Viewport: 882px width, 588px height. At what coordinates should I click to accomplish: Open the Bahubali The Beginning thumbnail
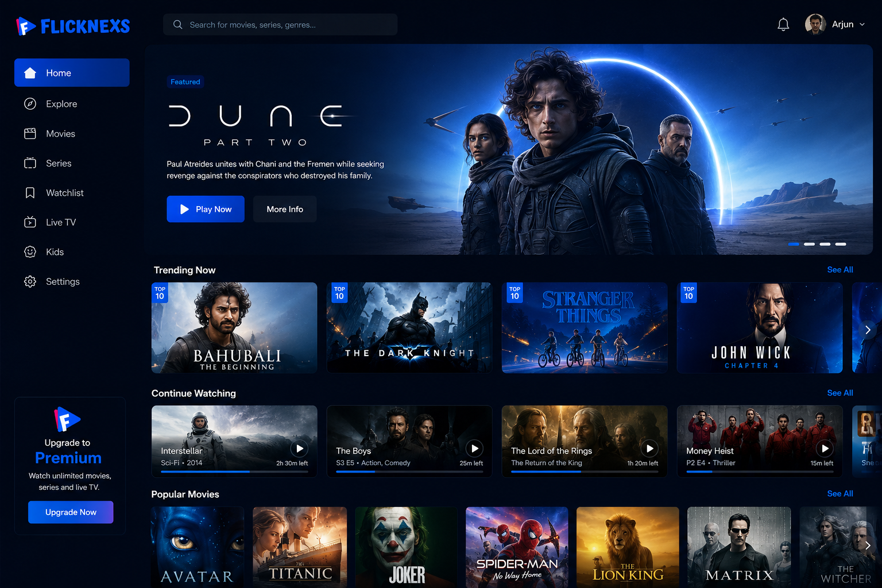pyautogui.click(x=234, y=328)
